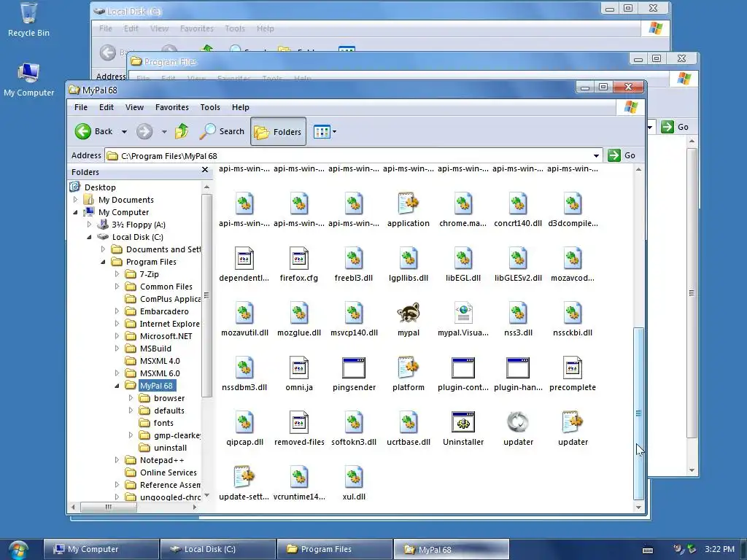
Task: Open the Back history dropdown arrow
Action: [x=124, y=132]
